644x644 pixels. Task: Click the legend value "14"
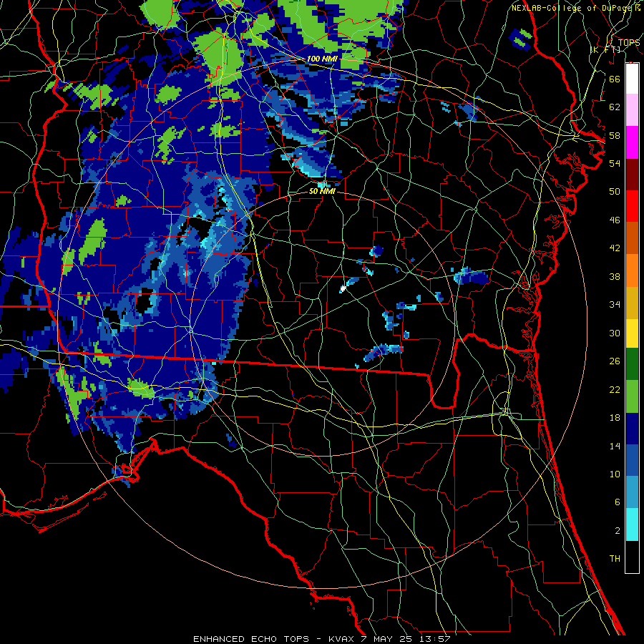615,446
